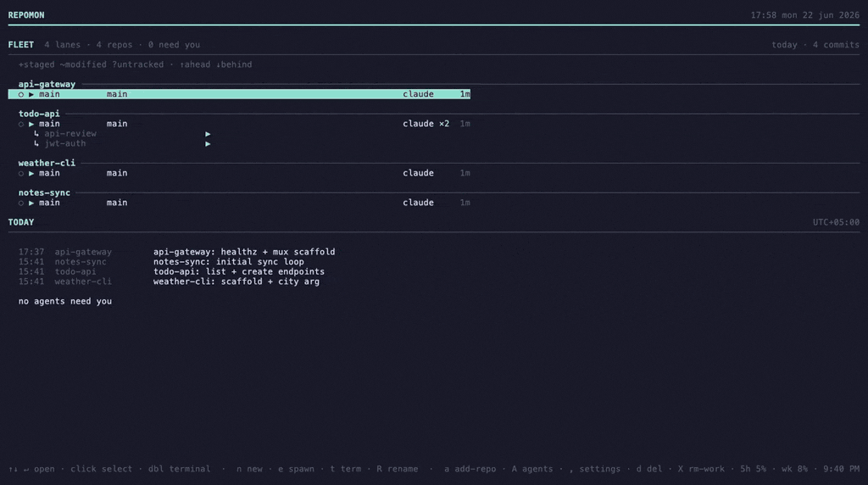Screen dimensions: 868x485
Task: Click the status circle on api-gateway main lane
Action: click(x=21, y=95)
